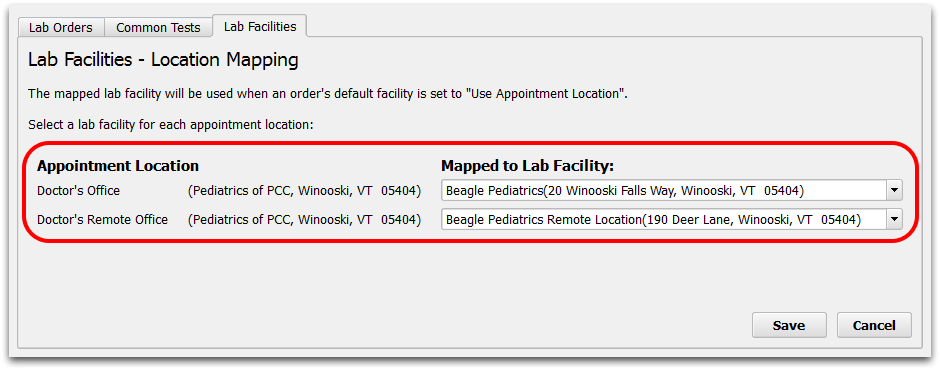Expand the Doctor's Office facility dropdown arrow

894,191
